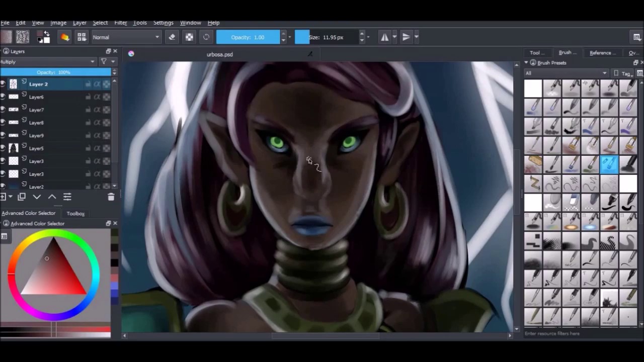Pick a hue on the color wheel ring
The image size is (644, 362).
[x=54, y=234]
